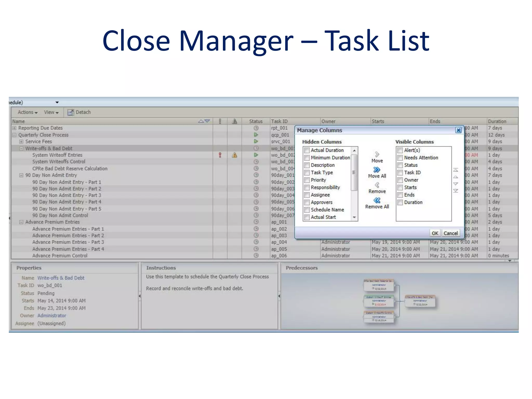Viewport: 532px width, 399px height.
Task: Open schedule dropdown arrow at top
Action: (x=57, y=102)
